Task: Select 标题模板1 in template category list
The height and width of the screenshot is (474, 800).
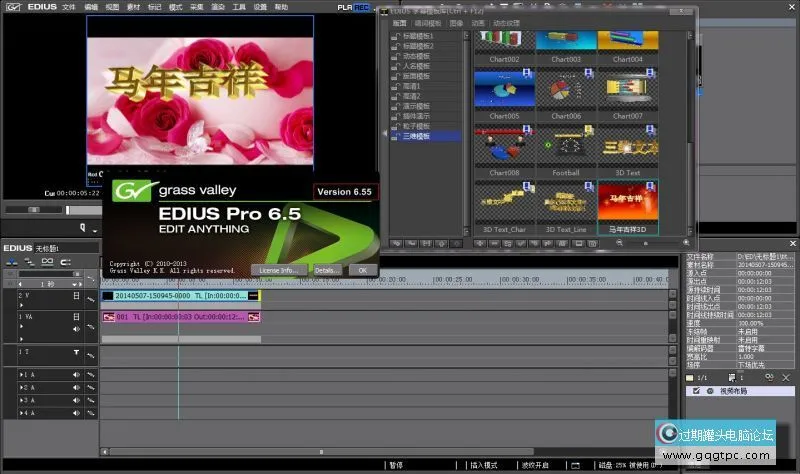Action: tap(416, 37)
